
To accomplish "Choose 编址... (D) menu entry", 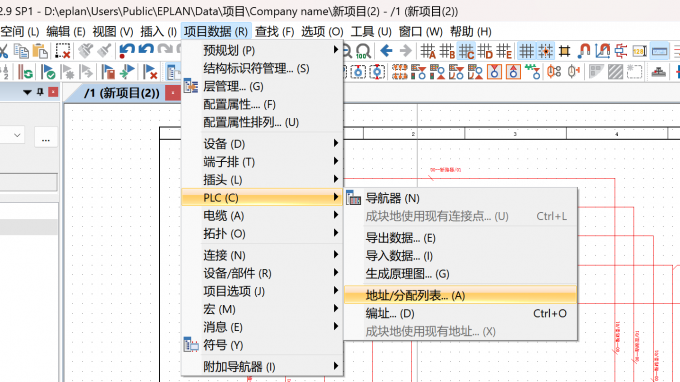I will [x=461, y=313].
